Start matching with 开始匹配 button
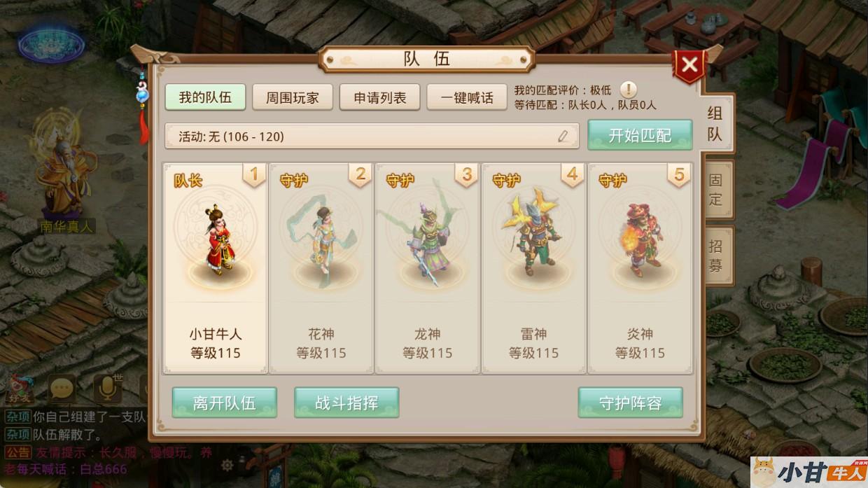 click(640, 135)
